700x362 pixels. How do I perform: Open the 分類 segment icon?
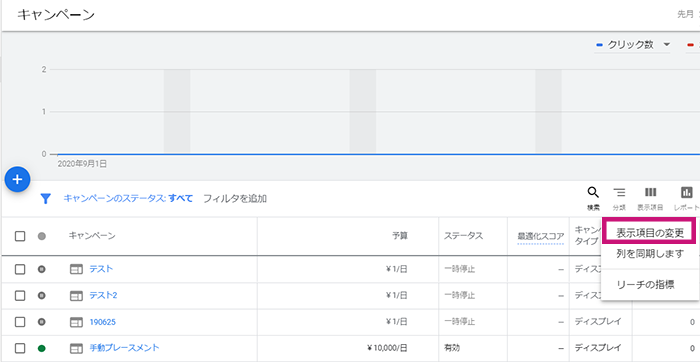click(x=619, y=193)
